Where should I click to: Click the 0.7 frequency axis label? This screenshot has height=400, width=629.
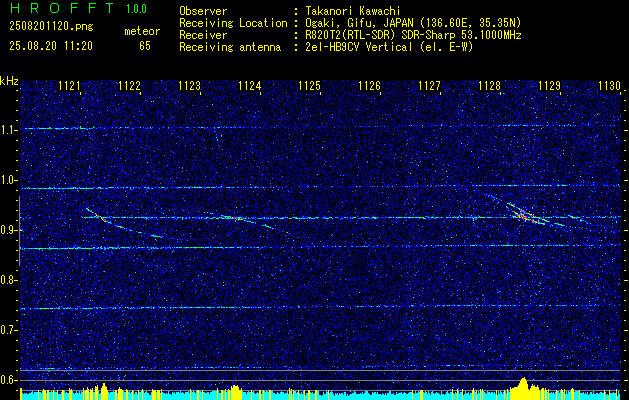pos(8,330)
